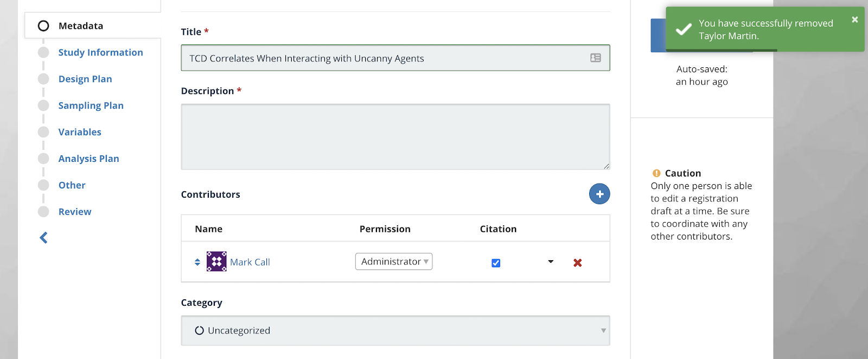Image resolution: width=868 pixels, height=359 pixels.
Task: Click inside the Description text area
Action: pyautogui.click(x=395, y=137)
